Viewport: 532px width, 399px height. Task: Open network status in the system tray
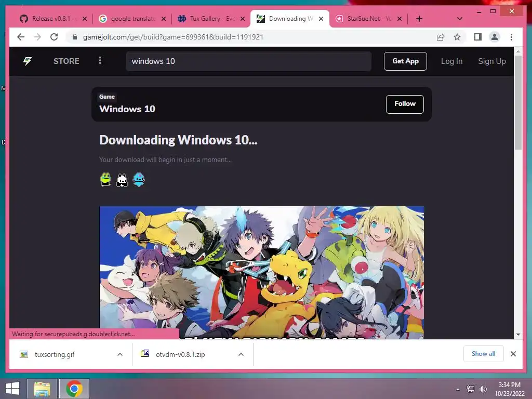click(470, 389)
